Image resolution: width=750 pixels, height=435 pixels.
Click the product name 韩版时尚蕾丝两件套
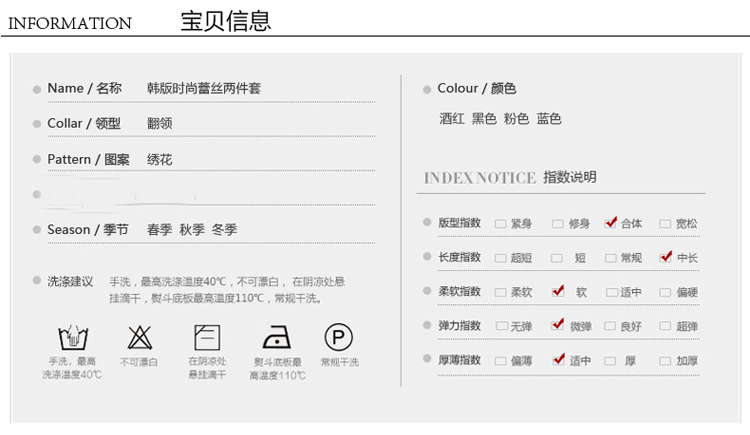pos(204,89)
